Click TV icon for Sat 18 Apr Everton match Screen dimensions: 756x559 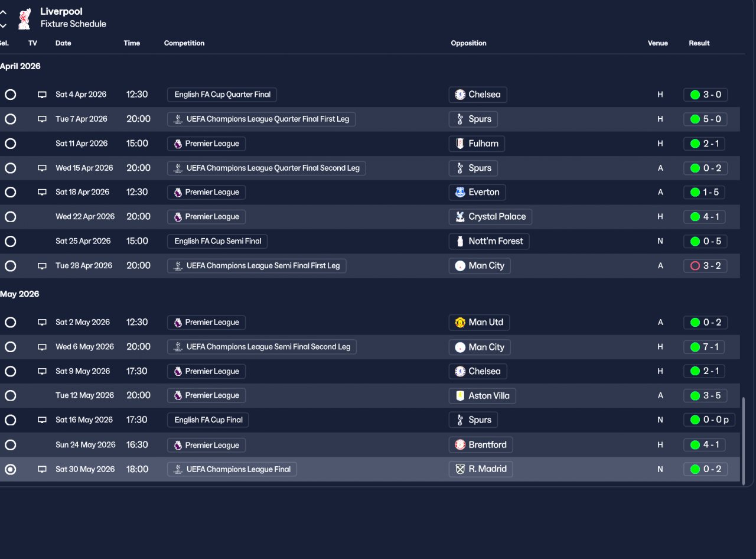[x=42, y=192]
